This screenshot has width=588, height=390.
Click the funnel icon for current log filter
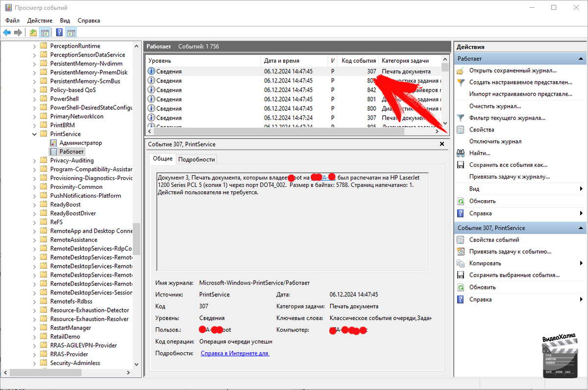click(460, 118)
